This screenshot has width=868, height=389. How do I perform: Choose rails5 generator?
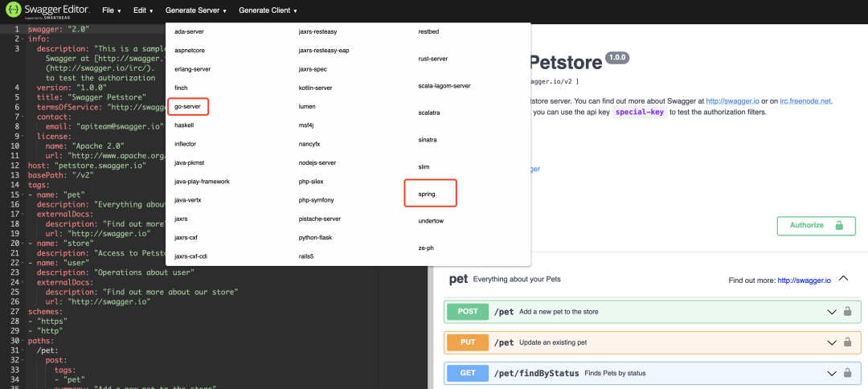point(306,256)
